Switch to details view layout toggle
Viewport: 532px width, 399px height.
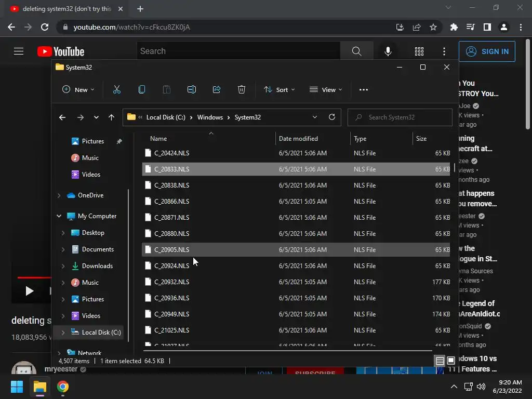pos(440,361)
